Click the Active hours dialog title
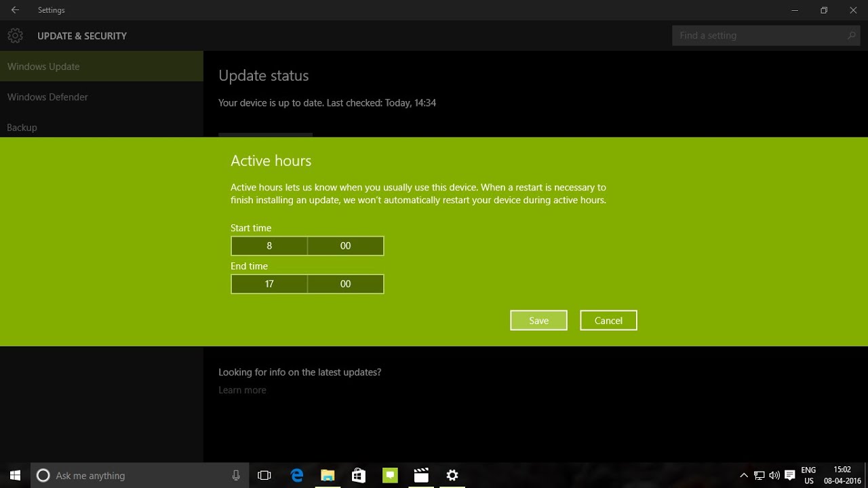The width and height of the screenshot is (868, 488). (271, 161)
